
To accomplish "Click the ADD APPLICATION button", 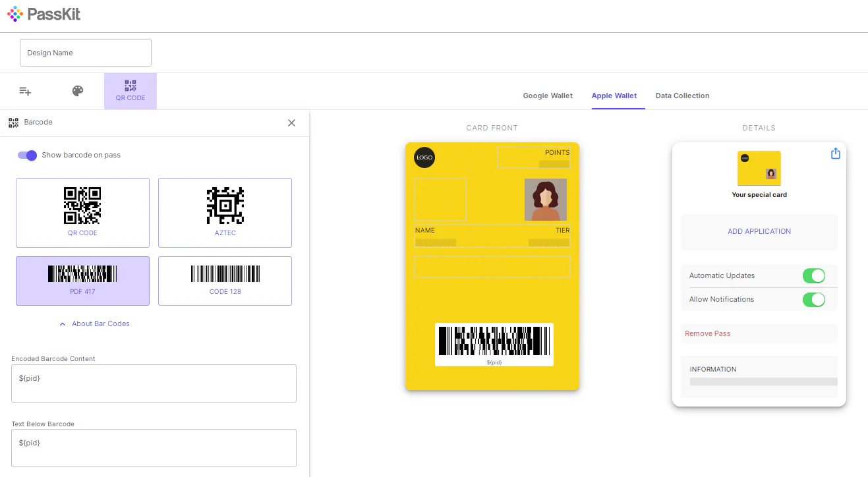I will [x=759, y=231].
